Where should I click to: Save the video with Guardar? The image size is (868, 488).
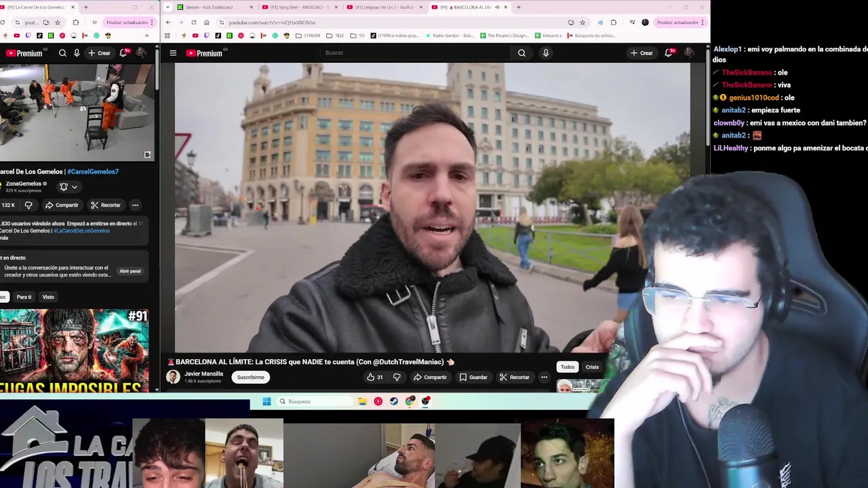[x=473, y=377]
